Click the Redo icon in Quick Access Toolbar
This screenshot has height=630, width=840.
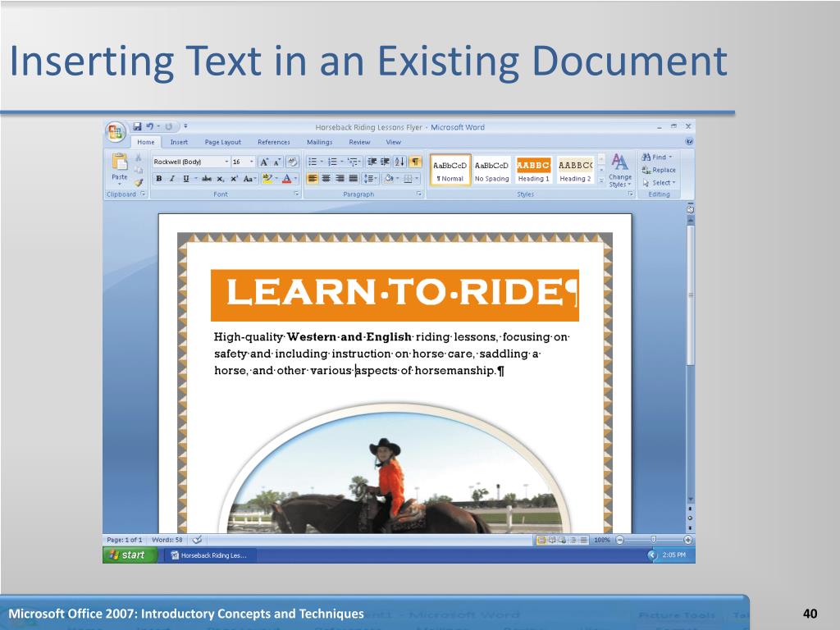169,126
